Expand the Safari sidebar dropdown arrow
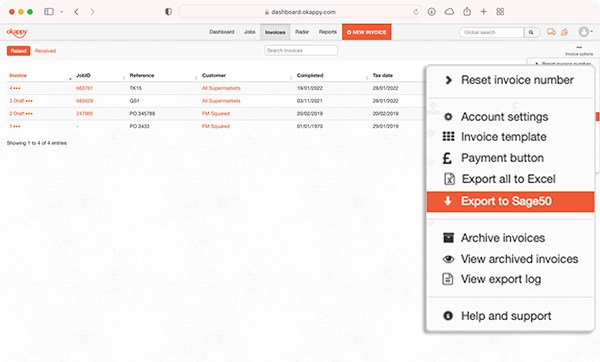The image size is (600, 362). point(61,12)
